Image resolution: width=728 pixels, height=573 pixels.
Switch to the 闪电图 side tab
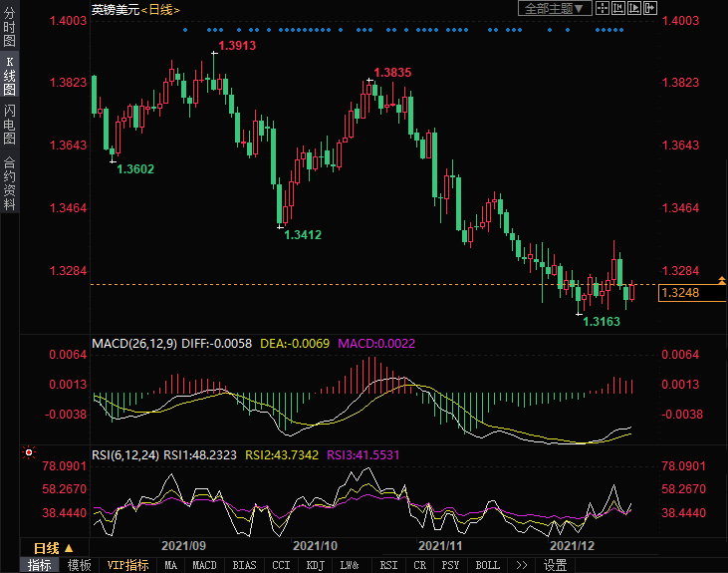9,125
